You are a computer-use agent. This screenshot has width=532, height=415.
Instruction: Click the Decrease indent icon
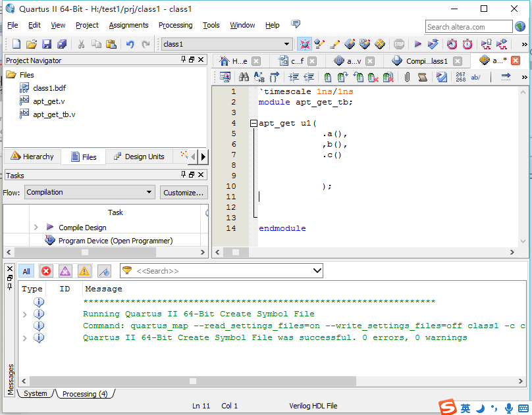[x=308, y=77]
